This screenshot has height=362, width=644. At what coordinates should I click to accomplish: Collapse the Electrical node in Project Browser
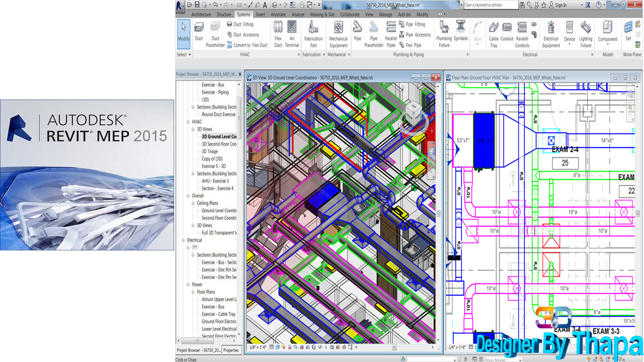(184, 240)
